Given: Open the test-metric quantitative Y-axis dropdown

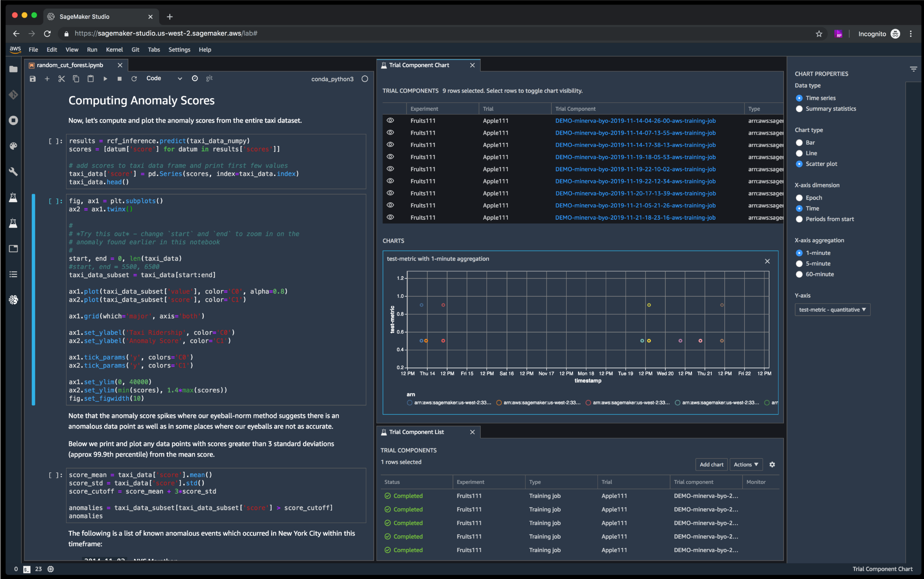Looking at the screenshot, I should click(x=832, y=309).
